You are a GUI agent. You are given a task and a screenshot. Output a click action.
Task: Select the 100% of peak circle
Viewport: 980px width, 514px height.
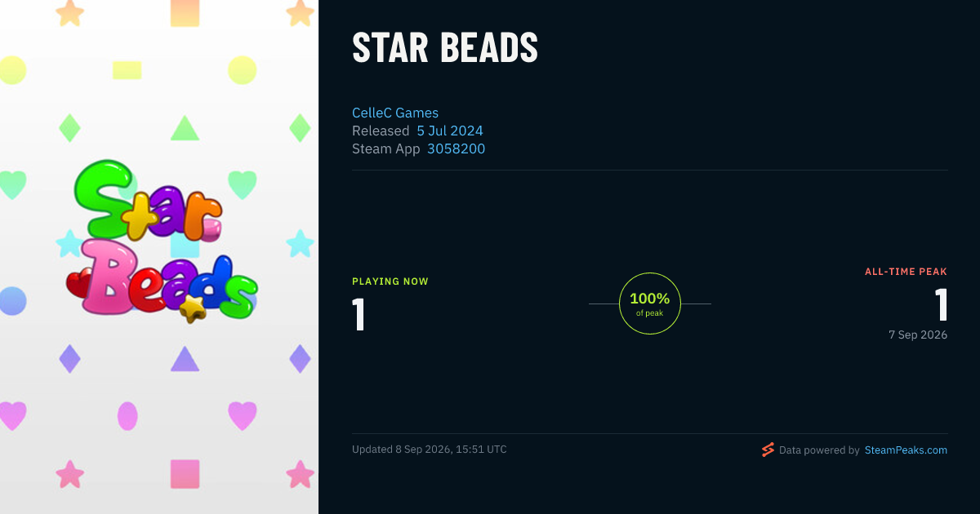tap(650, 304)
